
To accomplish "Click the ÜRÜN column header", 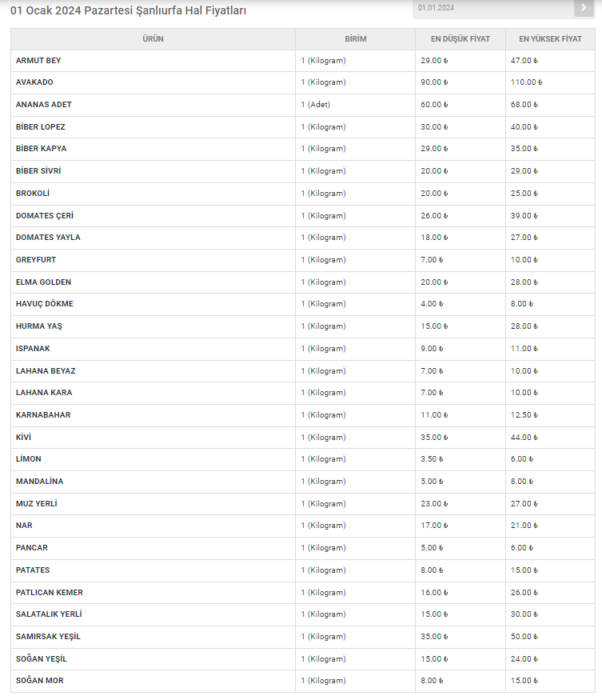I will pos(153,39).
